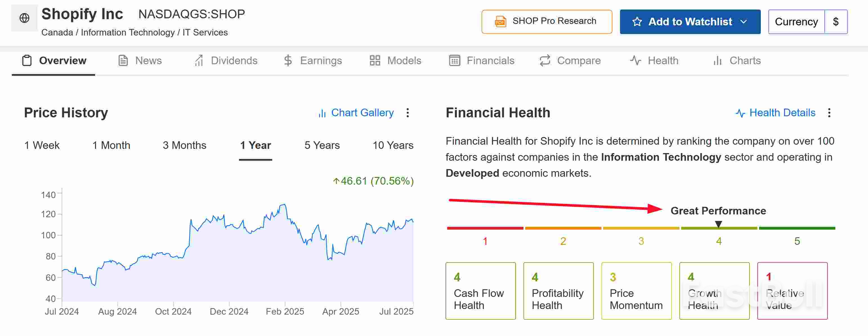
Task: Select the 5 Years time range
Action: pos(322,145)
